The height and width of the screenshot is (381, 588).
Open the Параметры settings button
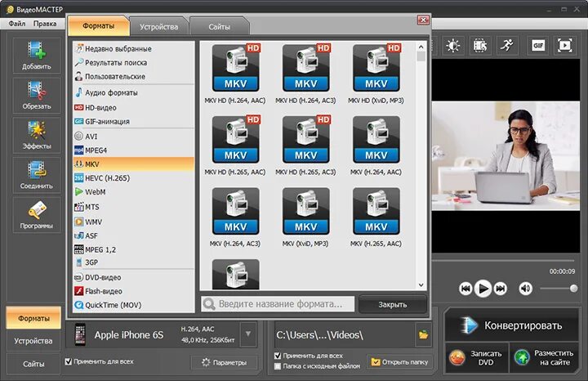pyautogui.click(x=225, y=363)
